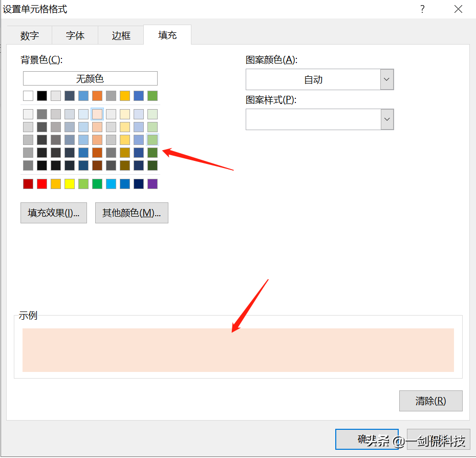Screen dimensions: 476x458
Task: Select cyan blue standard color swatch
Action: click(111, 184)
